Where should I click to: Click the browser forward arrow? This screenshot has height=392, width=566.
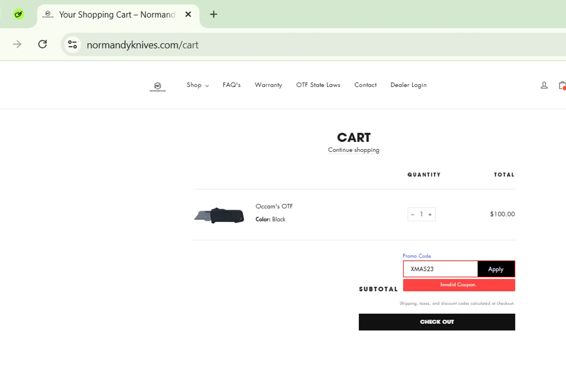coord(17,44)
